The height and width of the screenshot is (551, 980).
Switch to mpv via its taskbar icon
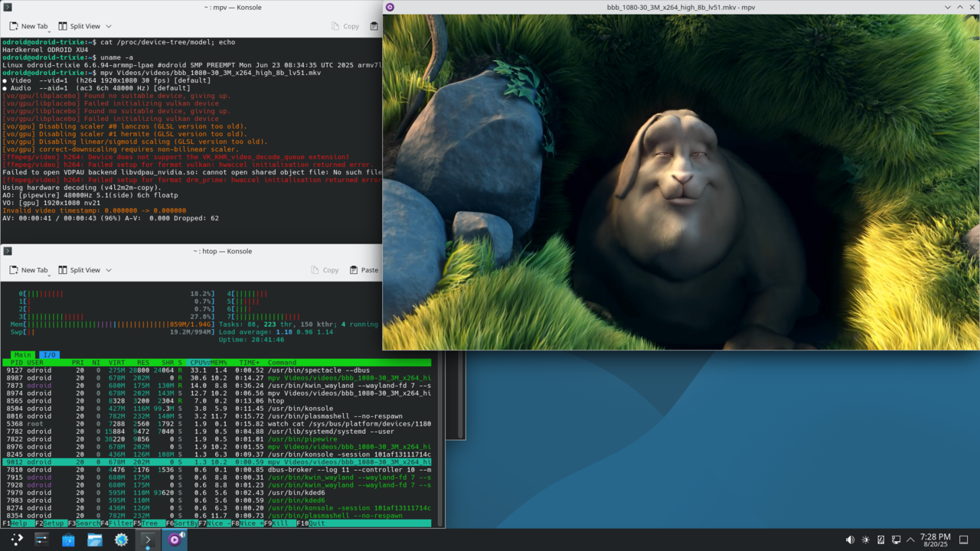tap(175, 540)
